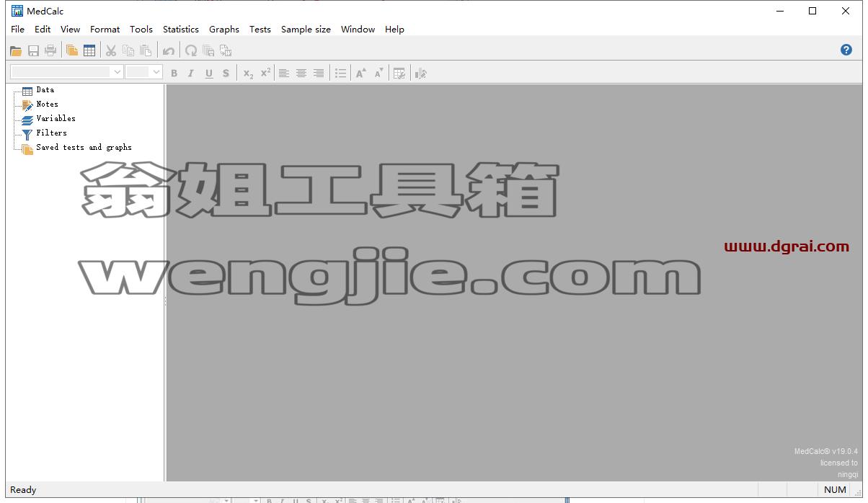Click the Data table icon in tree
The image size is (868, 503).
pos(27,91)
